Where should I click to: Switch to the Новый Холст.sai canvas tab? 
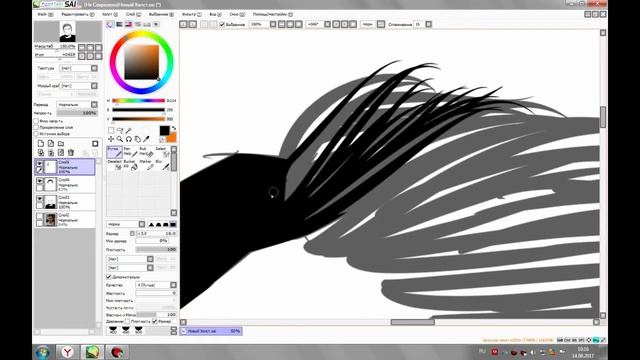[x=211, y=331]
